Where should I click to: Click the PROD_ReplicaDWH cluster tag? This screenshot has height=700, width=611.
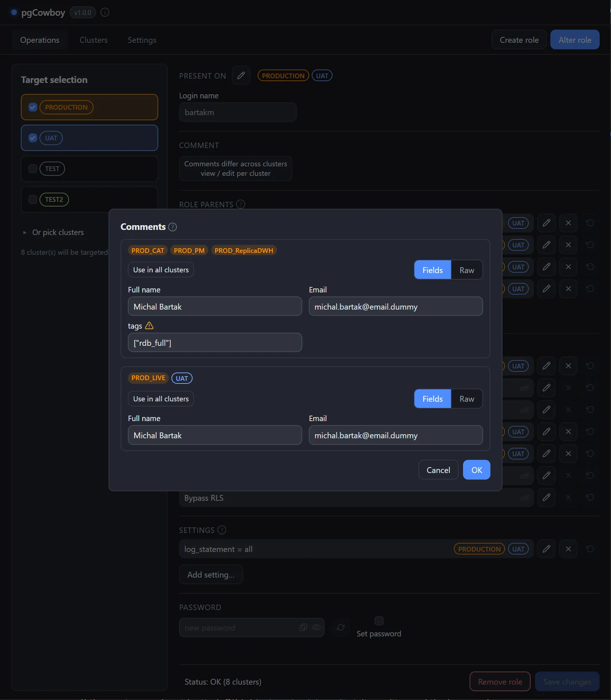244,250
